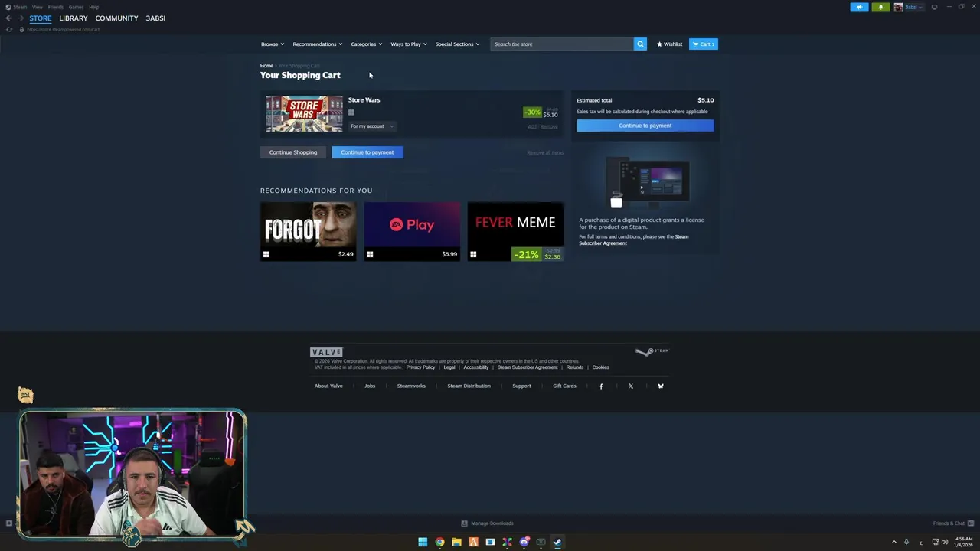Open the Store Wars game thumbnail
980x551 pixels.
click(x=304, y=114)
